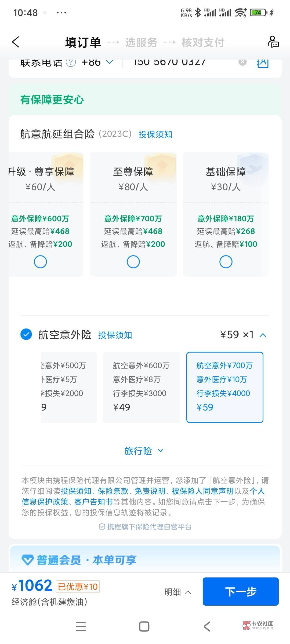Open contacts picker icon
Image resolution: width=290 pixels, height=644 pixels.
[x=262, y=63]
